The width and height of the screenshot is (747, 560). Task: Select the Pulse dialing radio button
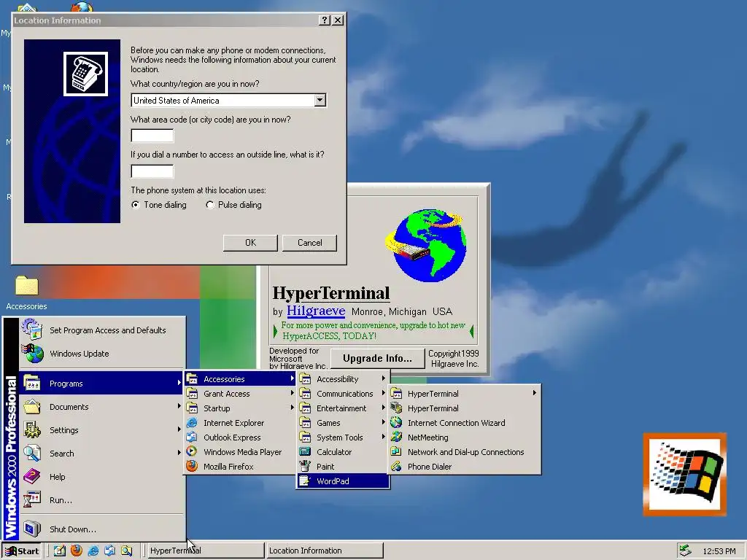[209, 205]
